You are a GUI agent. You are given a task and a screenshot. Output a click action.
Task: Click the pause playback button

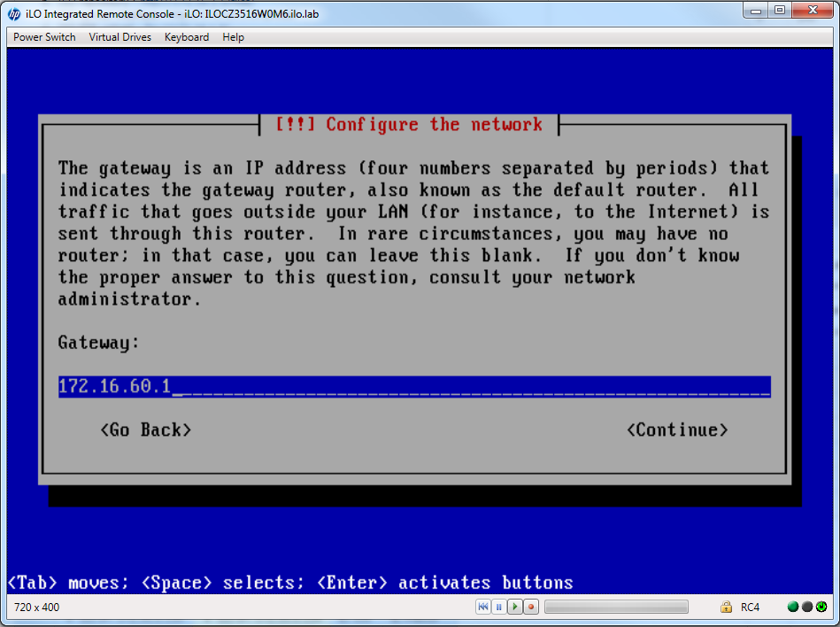pos(498,607)
